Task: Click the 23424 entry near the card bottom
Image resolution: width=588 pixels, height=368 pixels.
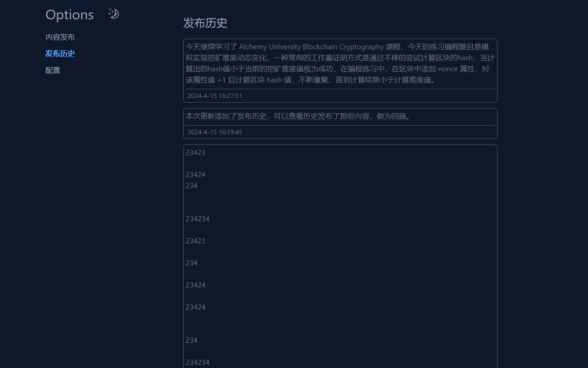Action: pos(195,307)
